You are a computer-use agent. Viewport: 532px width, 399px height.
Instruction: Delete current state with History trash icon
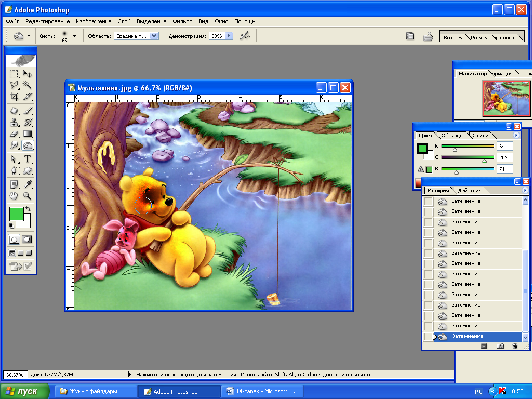(515, 346)
